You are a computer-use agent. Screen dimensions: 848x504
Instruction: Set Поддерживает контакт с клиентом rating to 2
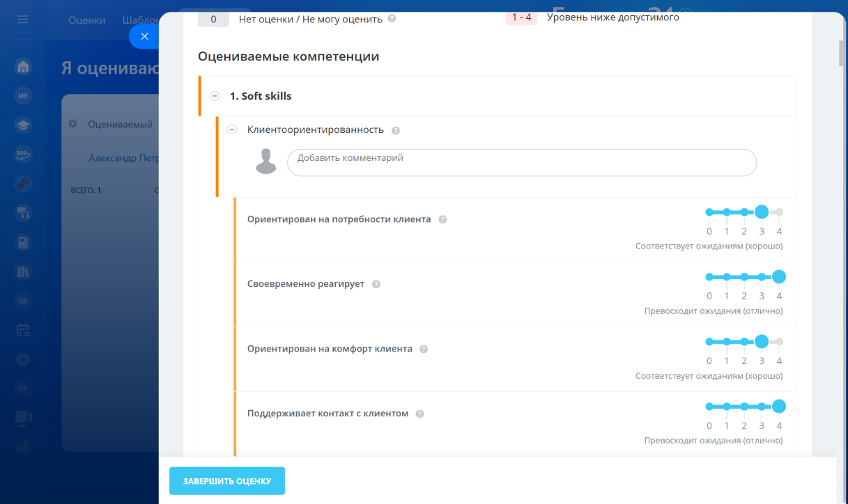pos(744,407)
